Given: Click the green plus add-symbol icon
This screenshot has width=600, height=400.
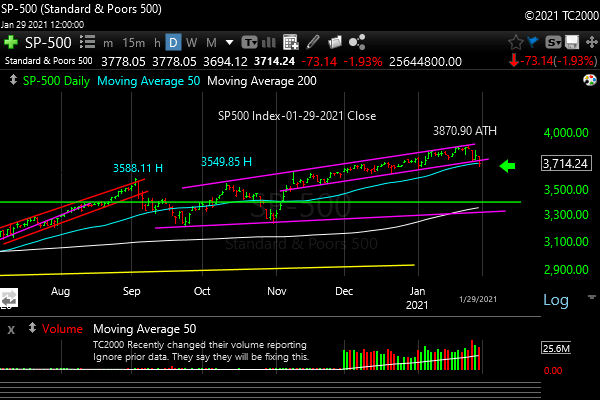Looking at the screenshot, I should click(12, 43).
